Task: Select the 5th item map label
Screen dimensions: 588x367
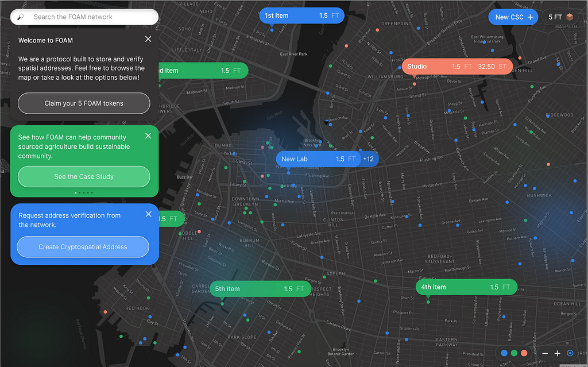Action: 260,289
